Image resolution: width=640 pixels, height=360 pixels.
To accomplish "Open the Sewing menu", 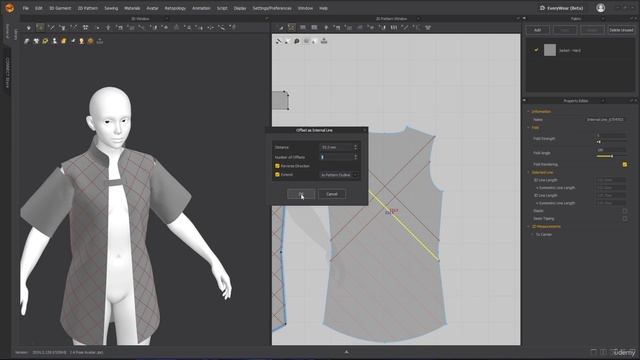I will coord(111,8).
